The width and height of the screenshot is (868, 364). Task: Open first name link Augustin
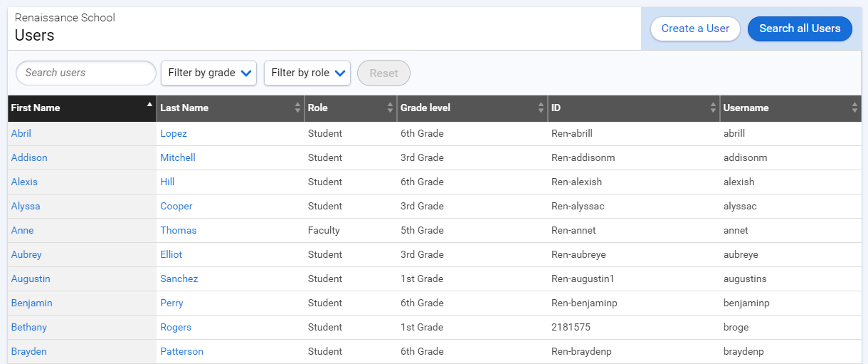click(x=31, y=279)
